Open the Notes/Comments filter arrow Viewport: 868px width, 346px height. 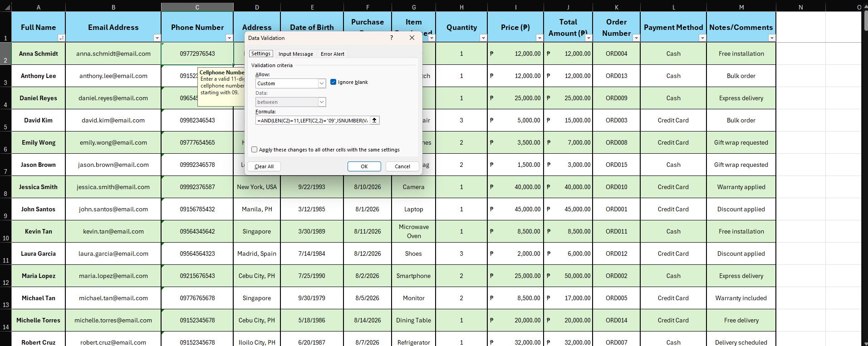click(772, 38)
